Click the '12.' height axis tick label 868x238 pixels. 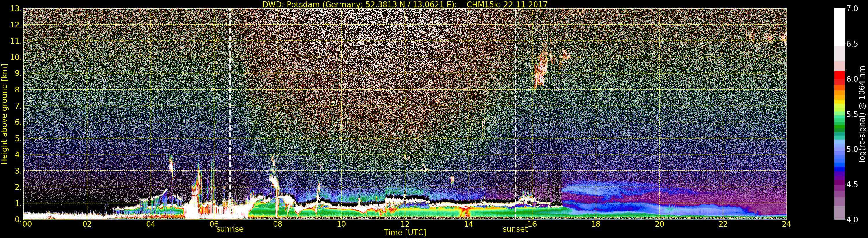tap(16, 25)
